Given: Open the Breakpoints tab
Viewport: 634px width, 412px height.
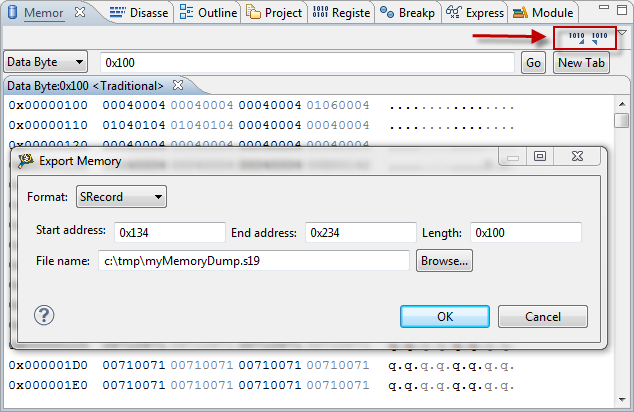Looking at the screenshot, I should (x=408, y=13).
